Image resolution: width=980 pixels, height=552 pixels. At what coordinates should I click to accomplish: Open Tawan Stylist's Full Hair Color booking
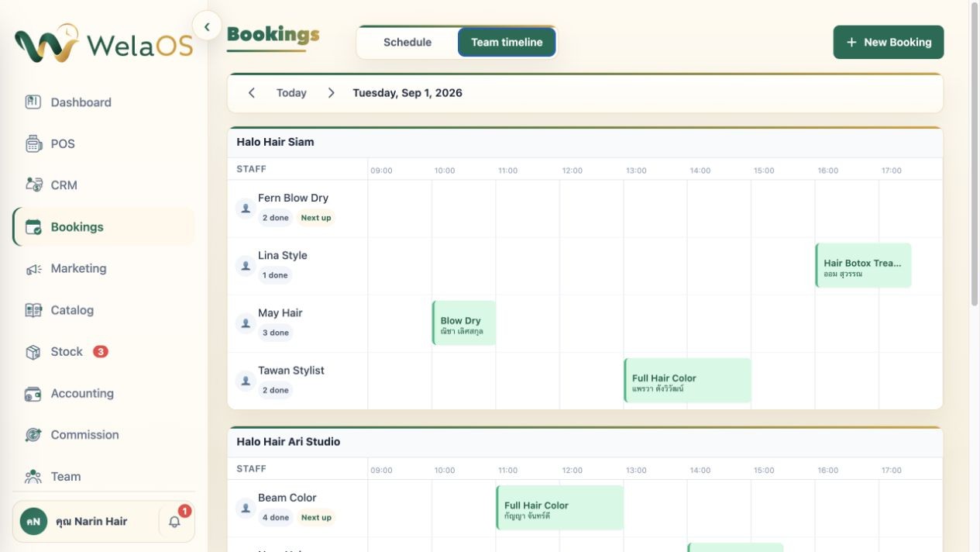coord(687,380)
